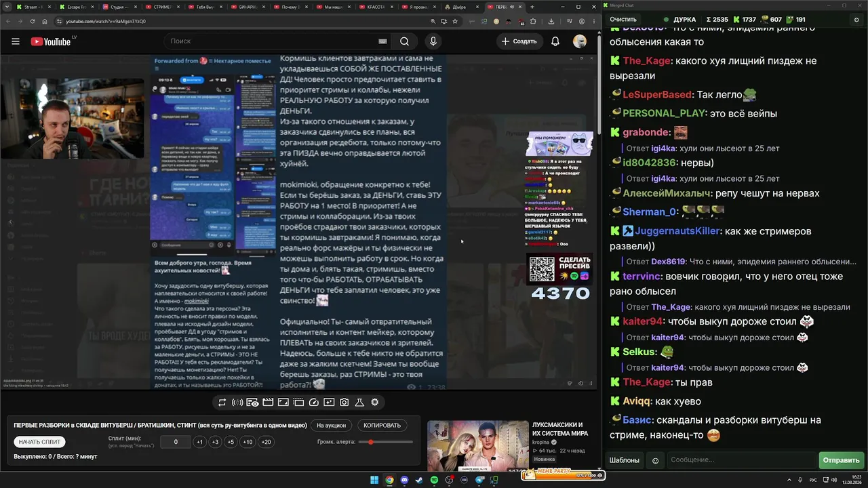Add +20 minutes to split
Viewport: 868px width, 488px height.
point(266,442)
